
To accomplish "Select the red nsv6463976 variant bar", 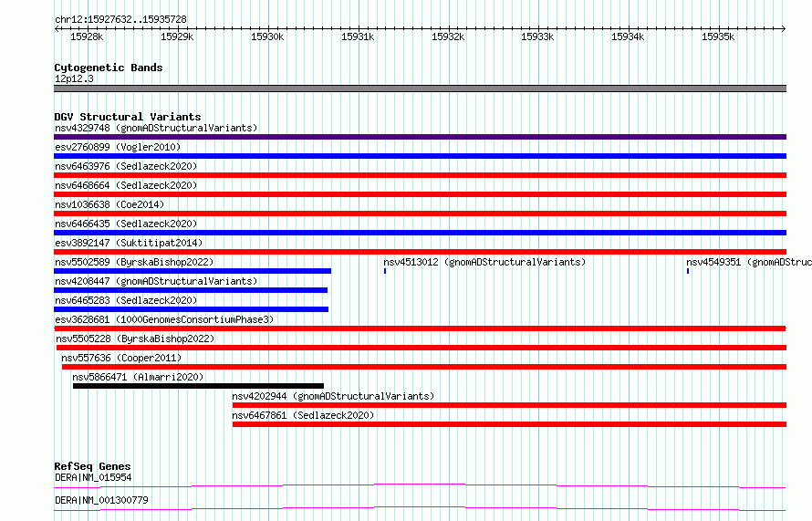I will 420,175.
